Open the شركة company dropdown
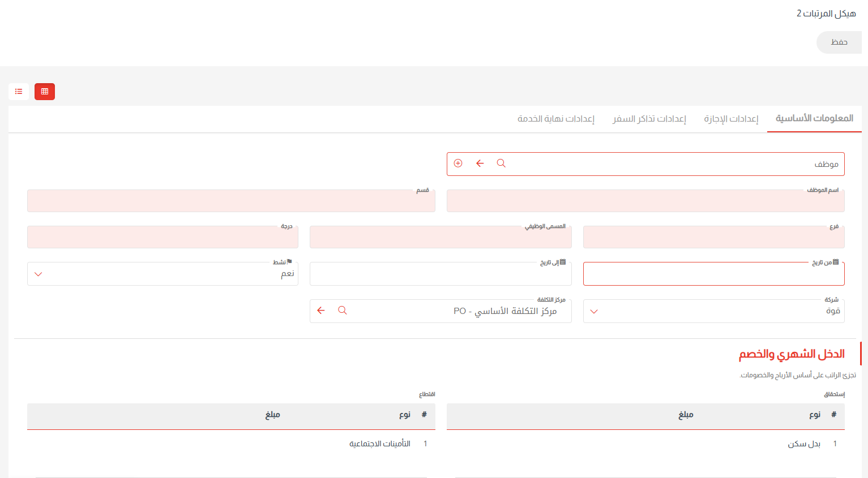Image resolution: width=868 pixels, height=478 pixels. (593, 311)
